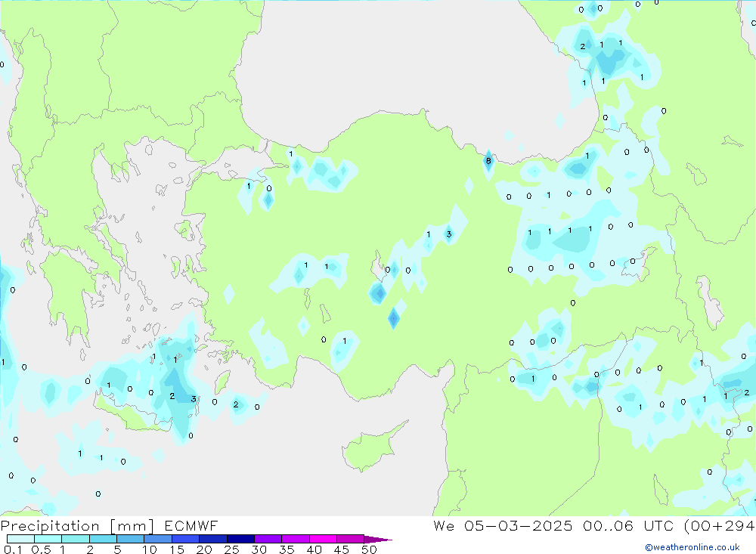Pick the 15–20 mm blue legend swatch

tap(186, 539)
